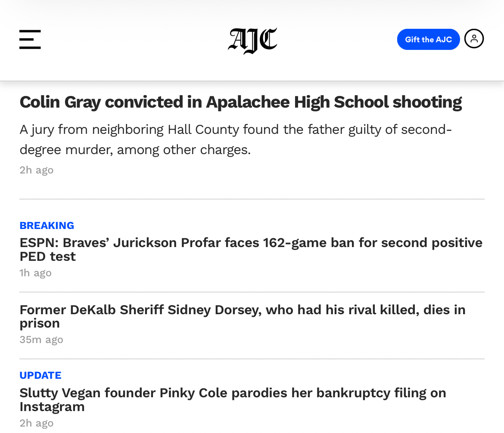Click divider between Profar and Dorsey stories
The height and width of the screenshot is (433, 504).
click(x=252, y=292)
